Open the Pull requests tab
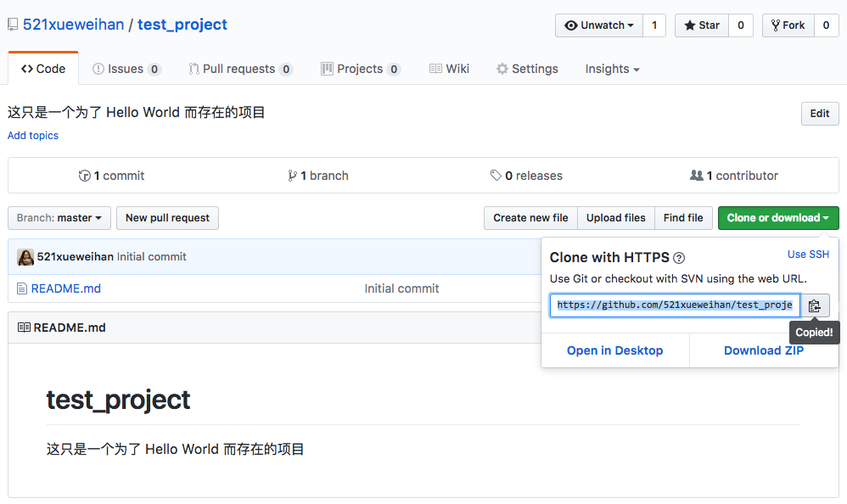The image size is (847, 504). pyautogui.click(x=240, y=69)
